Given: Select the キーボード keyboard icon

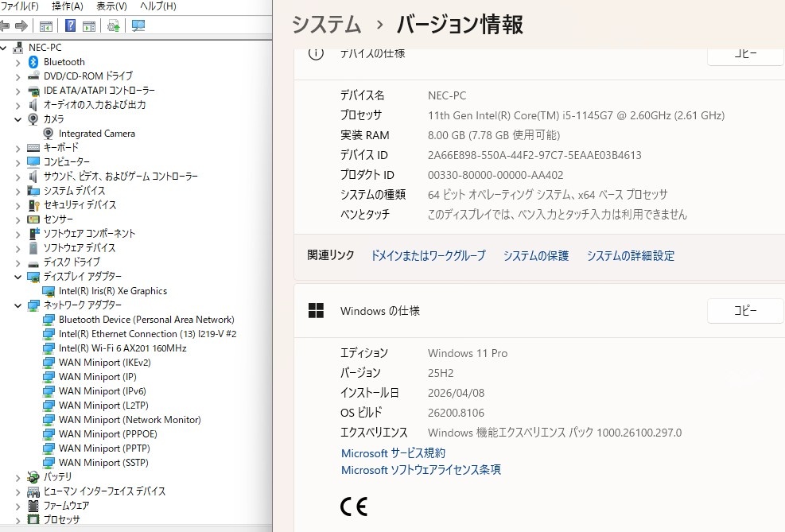Looking at the screenshot, I should pos(33,148).
